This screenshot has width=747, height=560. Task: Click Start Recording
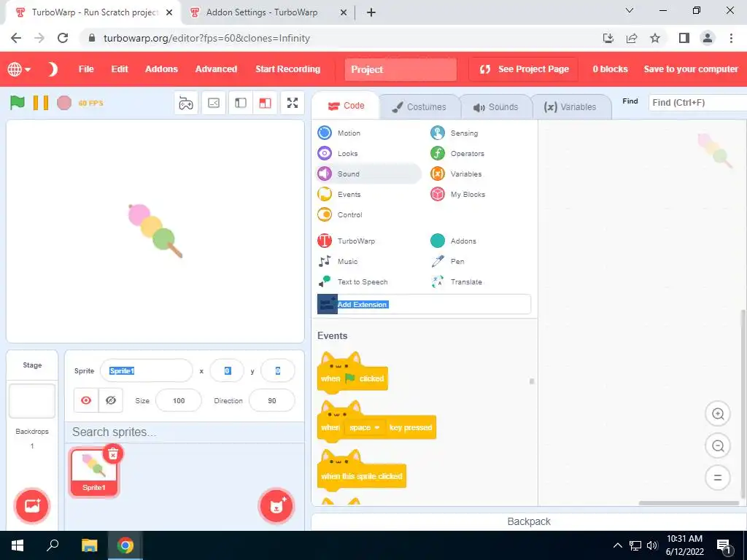pyautogui.click(x=287, y=69)
